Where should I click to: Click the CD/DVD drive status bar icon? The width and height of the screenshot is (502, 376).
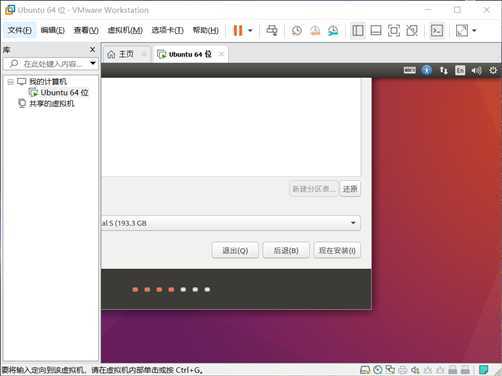point(378,370)
